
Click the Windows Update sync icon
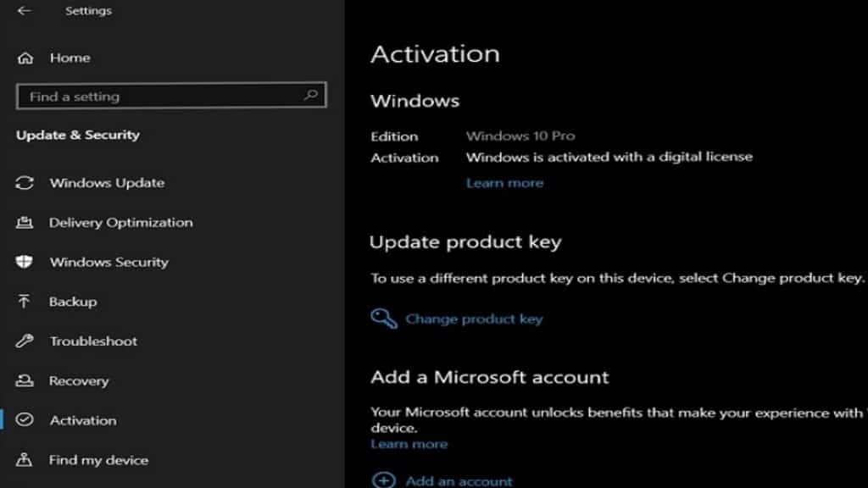[x=25, y=183]
